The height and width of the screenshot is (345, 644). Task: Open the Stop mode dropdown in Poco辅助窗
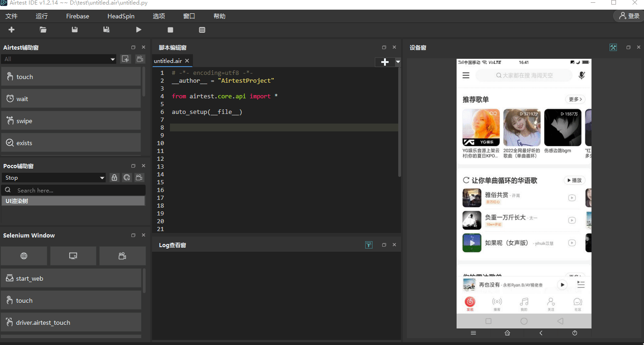(x=54, y=178)
